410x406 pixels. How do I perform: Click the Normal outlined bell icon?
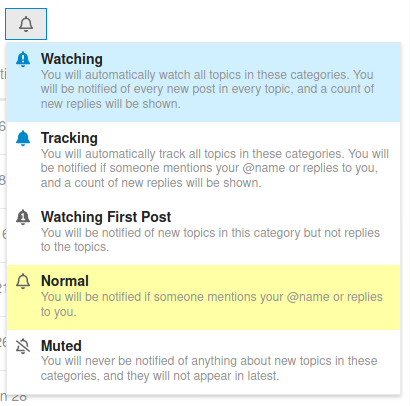click(x=23, y=281)
